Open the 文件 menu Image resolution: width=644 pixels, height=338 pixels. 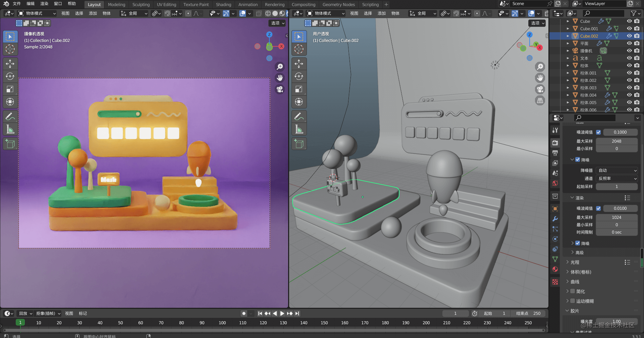17,4
